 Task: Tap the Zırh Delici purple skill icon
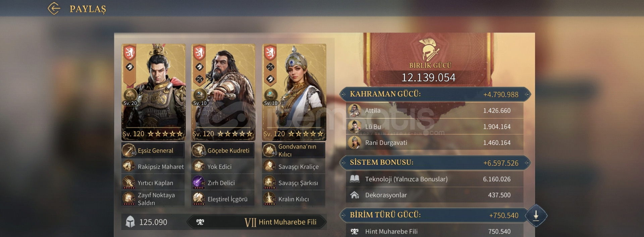(x=199, y=183)
